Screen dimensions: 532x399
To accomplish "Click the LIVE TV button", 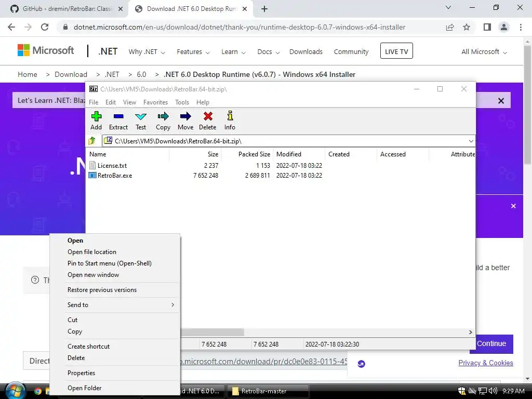I will click(396, 51).
